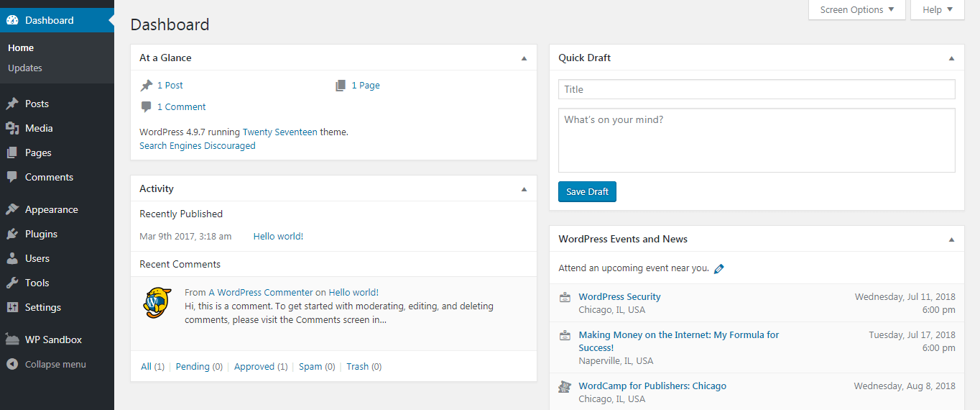Open Hello world! under Recently Published
The height and width of the screenshot is (410, 980).
(278, 236)
